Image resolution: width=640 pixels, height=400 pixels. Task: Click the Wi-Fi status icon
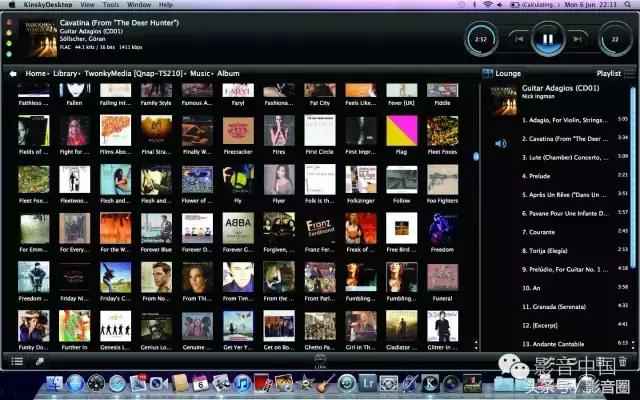click(x=487, y=5)
